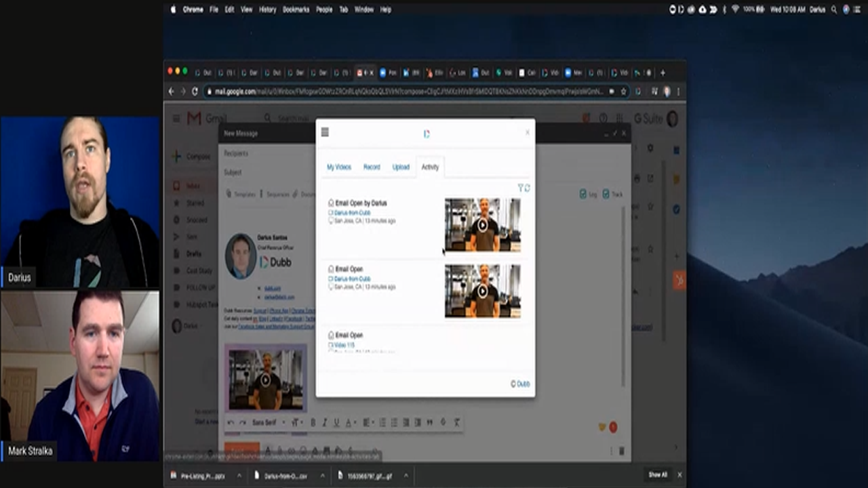Image resolution: width=868 pixels, height=488 pixels.
Task: Open the Drafts folder in Gmail
Action: 194,253
